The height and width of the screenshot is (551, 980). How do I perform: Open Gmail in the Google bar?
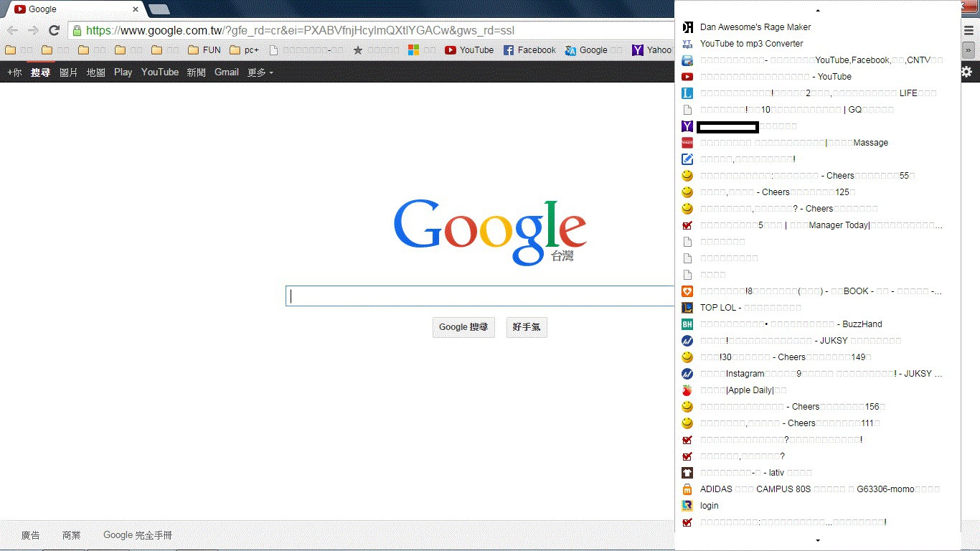(x=227, y=72)
